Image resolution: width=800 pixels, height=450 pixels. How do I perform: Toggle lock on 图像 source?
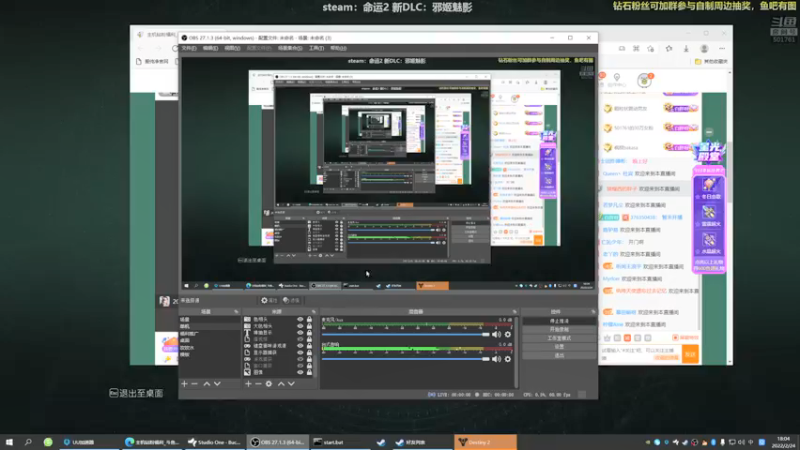tap(309, 372)
